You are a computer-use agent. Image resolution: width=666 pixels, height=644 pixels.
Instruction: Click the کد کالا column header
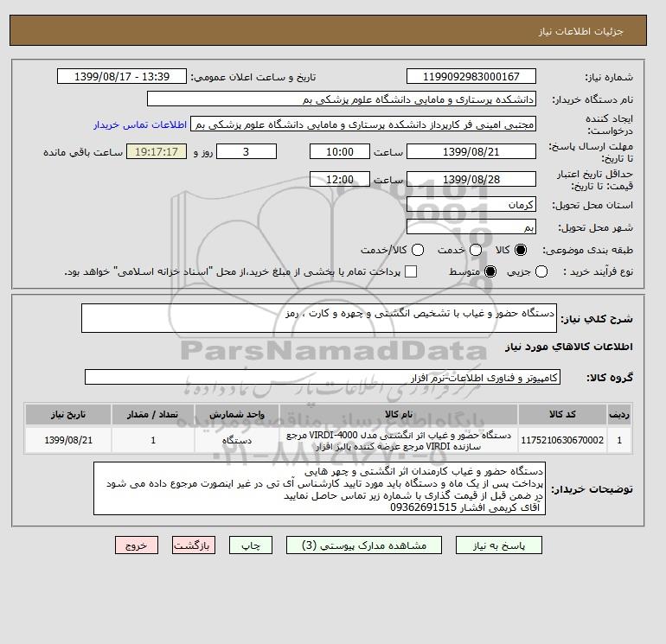point(562,414)
